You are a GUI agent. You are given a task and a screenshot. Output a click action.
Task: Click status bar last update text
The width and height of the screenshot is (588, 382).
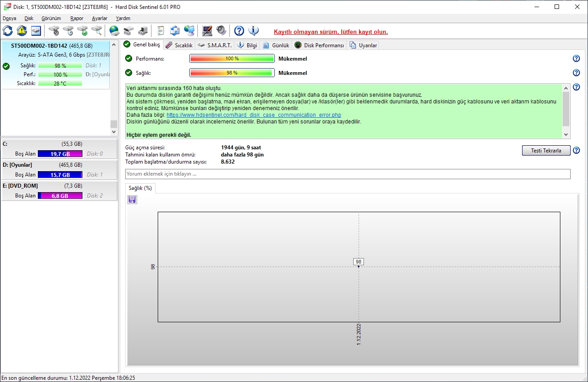coord(68,378)
